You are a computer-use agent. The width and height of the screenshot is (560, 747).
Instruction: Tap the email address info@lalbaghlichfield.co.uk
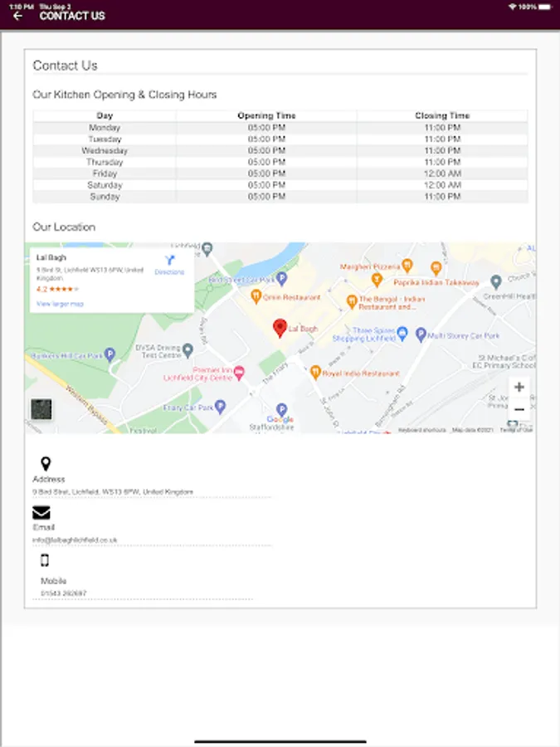tap(75, 539)
